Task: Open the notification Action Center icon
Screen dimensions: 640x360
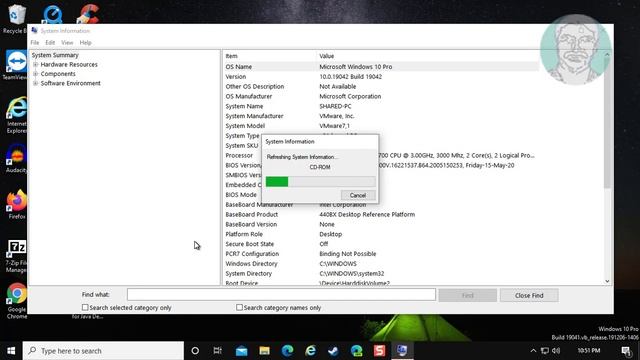Action: point(626,351)
